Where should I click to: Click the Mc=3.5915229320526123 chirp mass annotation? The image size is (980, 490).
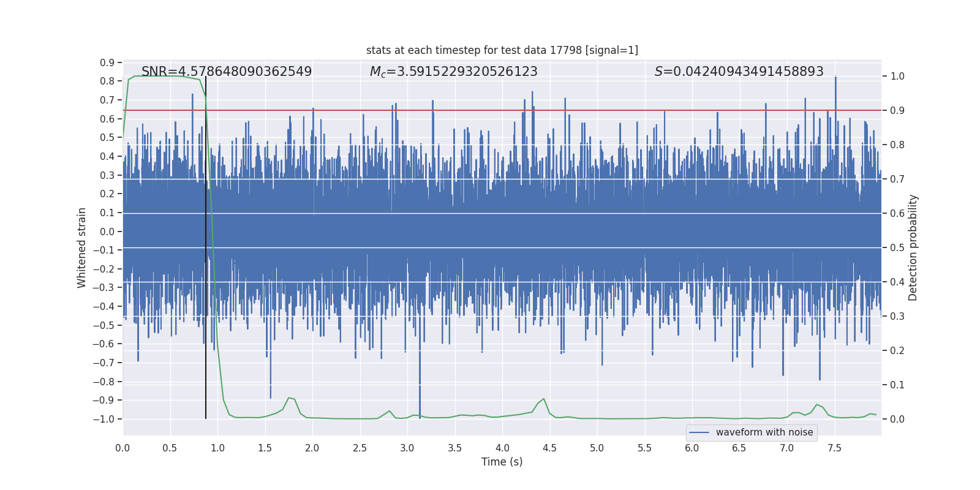tap(454, 72)
